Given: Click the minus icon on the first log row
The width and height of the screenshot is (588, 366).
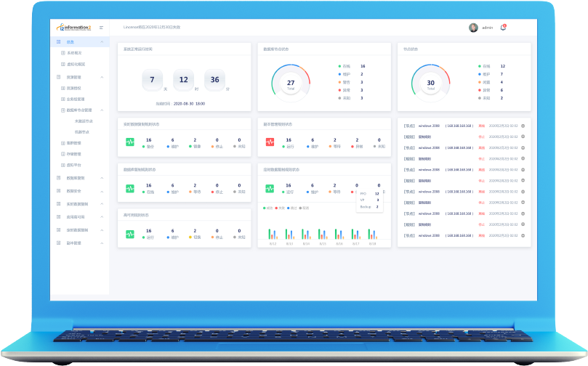Looking at the screenshot, I should [x=523, y=126].
